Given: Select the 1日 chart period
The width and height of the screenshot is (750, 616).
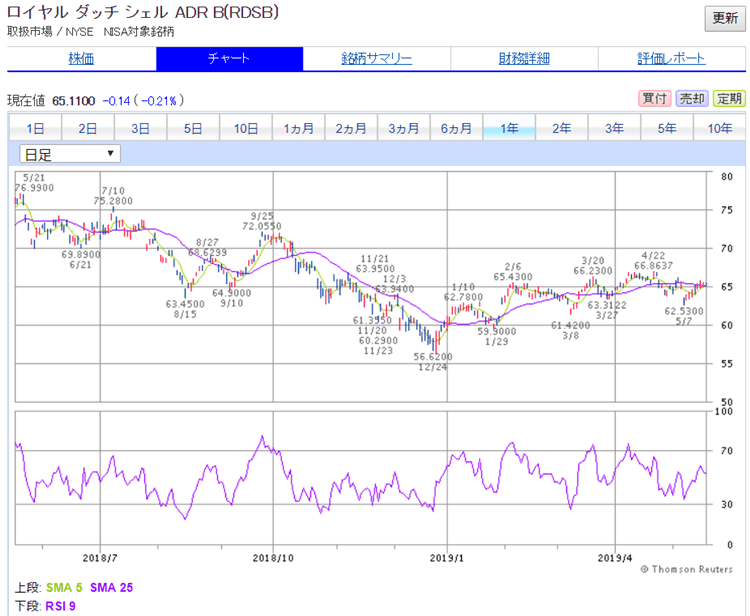Looking at the screenshot, I should click(x=35, y=128).
